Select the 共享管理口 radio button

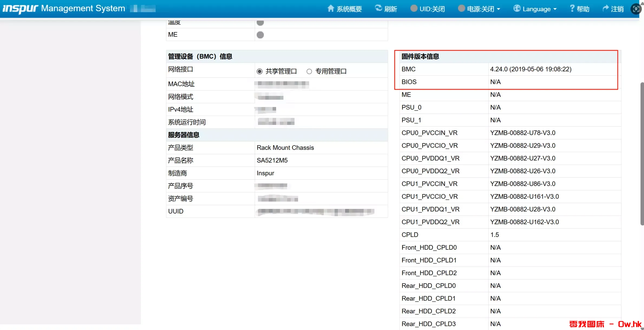coord(260,72)
